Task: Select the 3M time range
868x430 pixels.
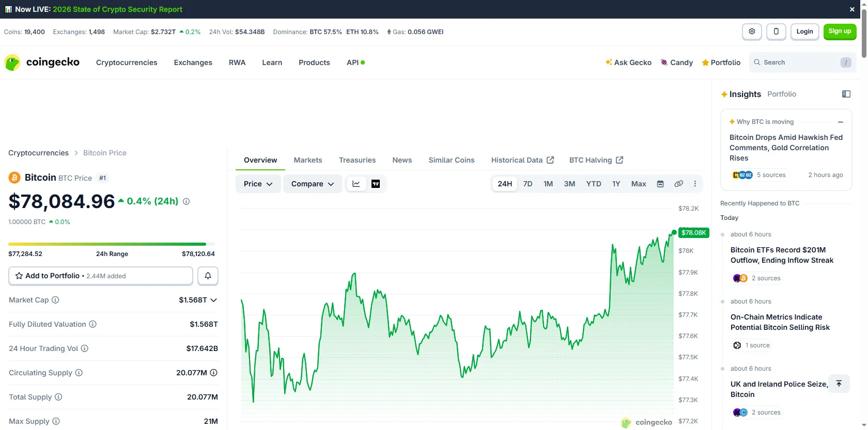Action: [569, 184]
